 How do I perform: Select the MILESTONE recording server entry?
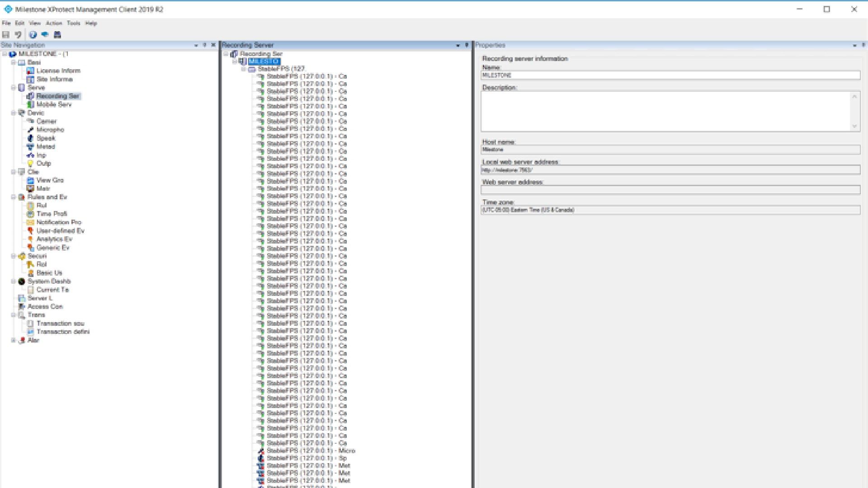point(264,61)
